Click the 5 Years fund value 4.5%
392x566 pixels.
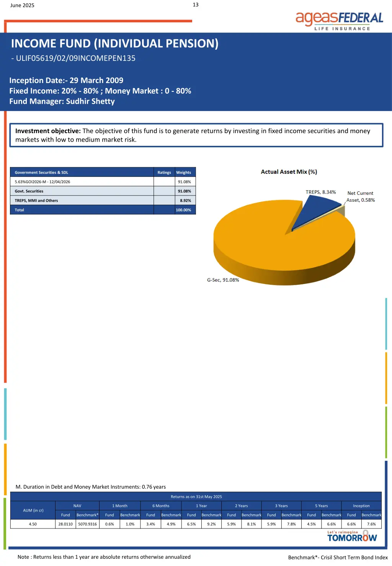[311, 524]
